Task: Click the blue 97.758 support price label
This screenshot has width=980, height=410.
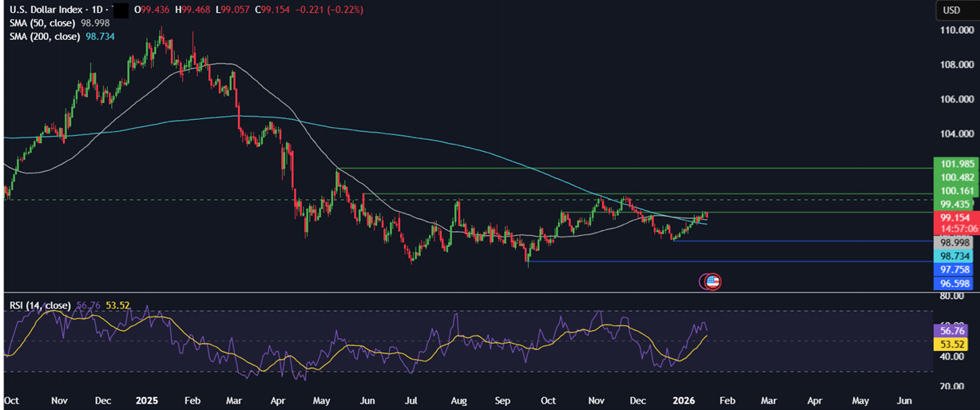Action: click(954, 270)
